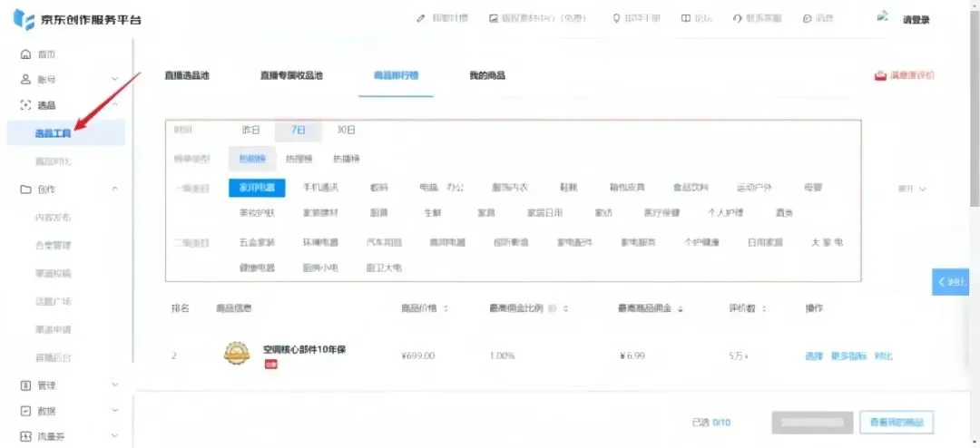Image resolution: width=980 pixels, height=448 pixels.
Task: Open 首页 via the home icon
Action: pyautogui.click(x=25, y=54)
